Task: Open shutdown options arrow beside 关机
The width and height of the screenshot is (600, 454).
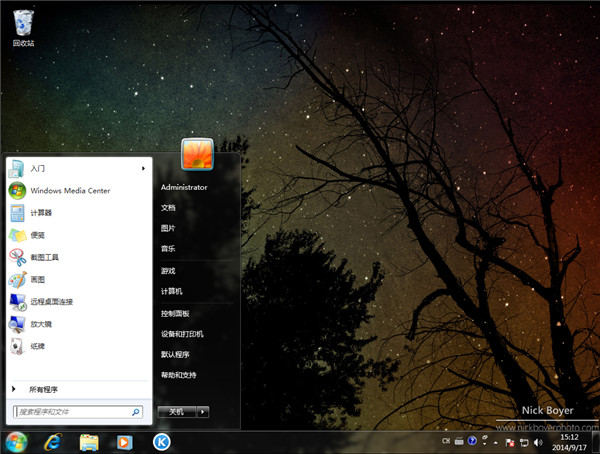Action: [x=203, y=411]
